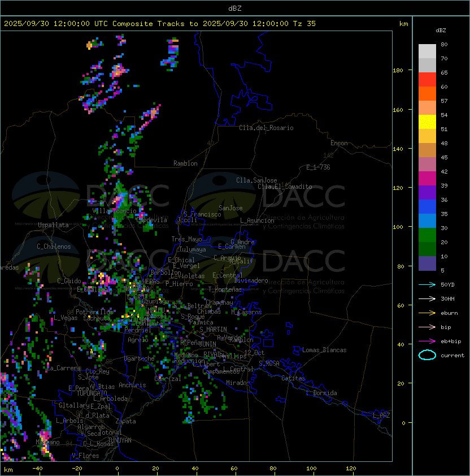Click the Anchoris place label
Screen dimensions: 470x476
point(132,385)
